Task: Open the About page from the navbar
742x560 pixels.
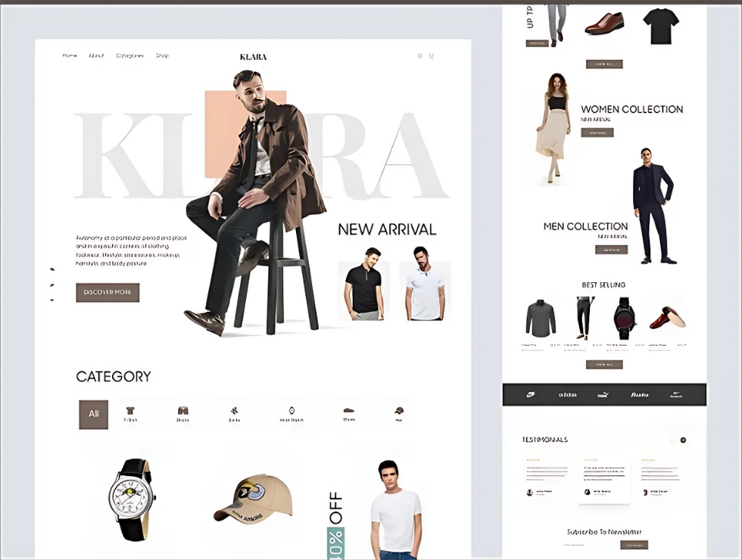Action: (96, 55)
